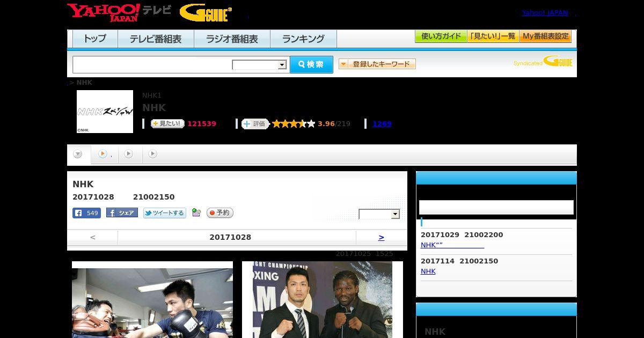
Task: Open the 「見たい!」一覧 button
Action: point(493,36)
